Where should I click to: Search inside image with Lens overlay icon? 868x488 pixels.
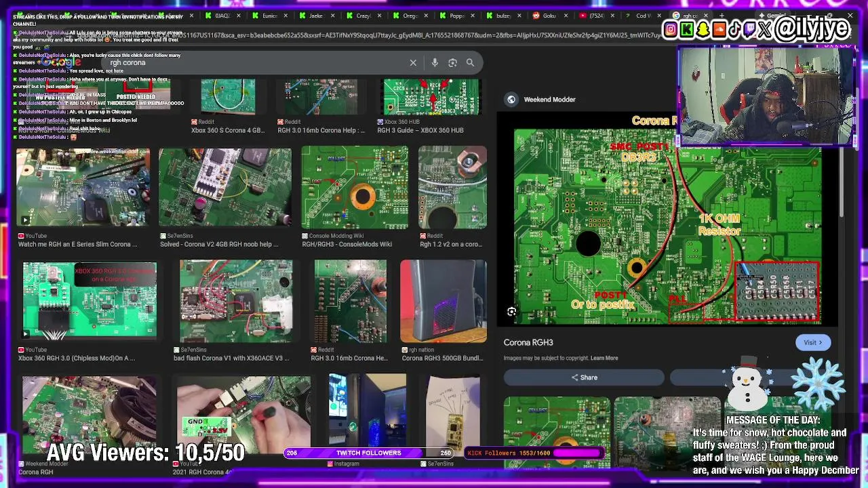[x=512, y=311]
